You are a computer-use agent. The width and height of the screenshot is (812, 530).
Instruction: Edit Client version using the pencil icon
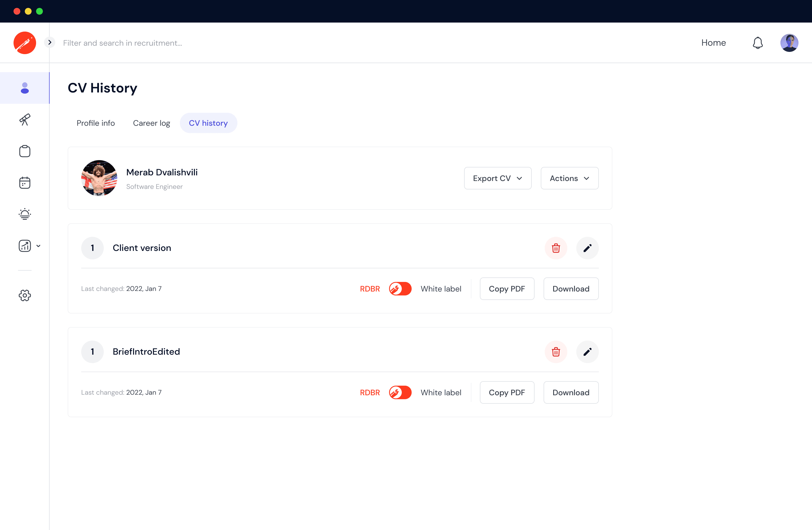coord(588,248)
